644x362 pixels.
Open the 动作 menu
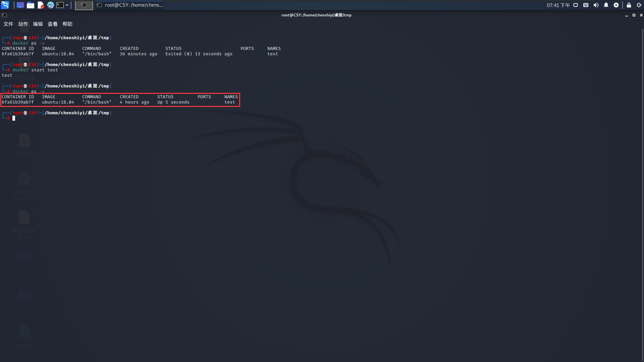[x=23, y=24]
